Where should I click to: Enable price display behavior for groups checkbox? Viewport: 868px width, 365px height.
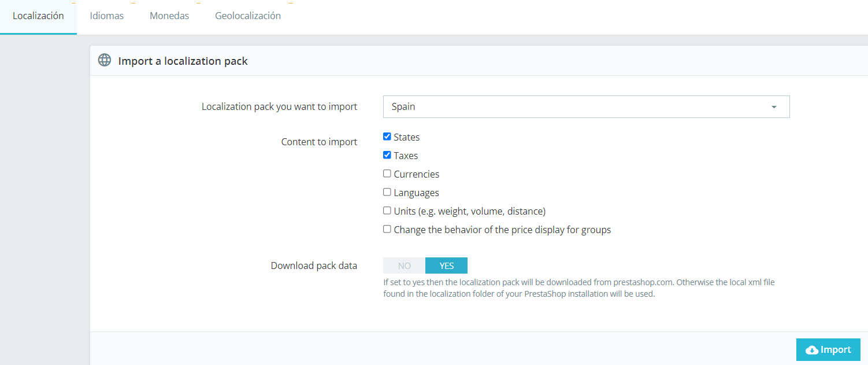coord(387,229)
